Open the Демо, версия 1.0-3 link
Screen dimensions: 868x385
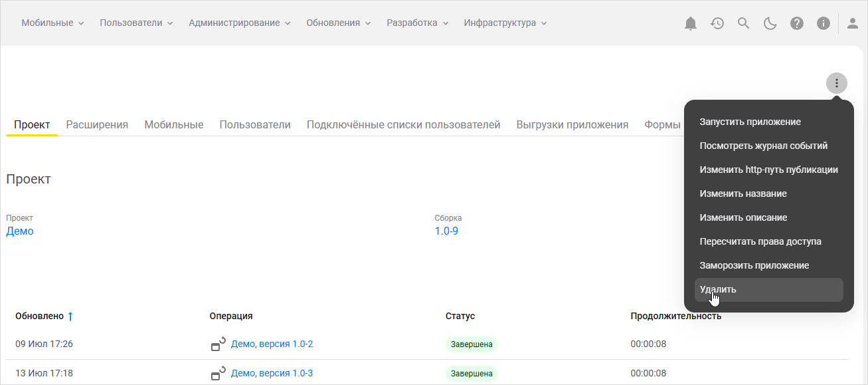272,374
